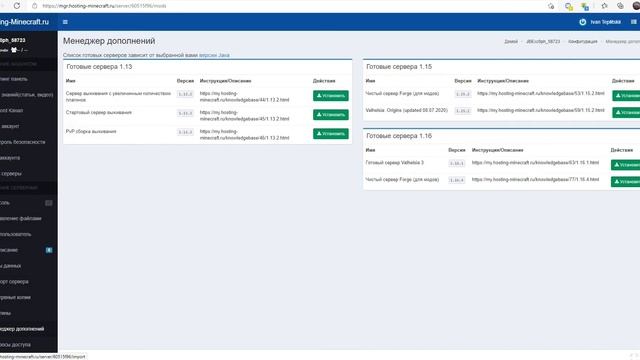Open the 'серверы' sidebar item

pyautogui.click(x=29, y=173)
